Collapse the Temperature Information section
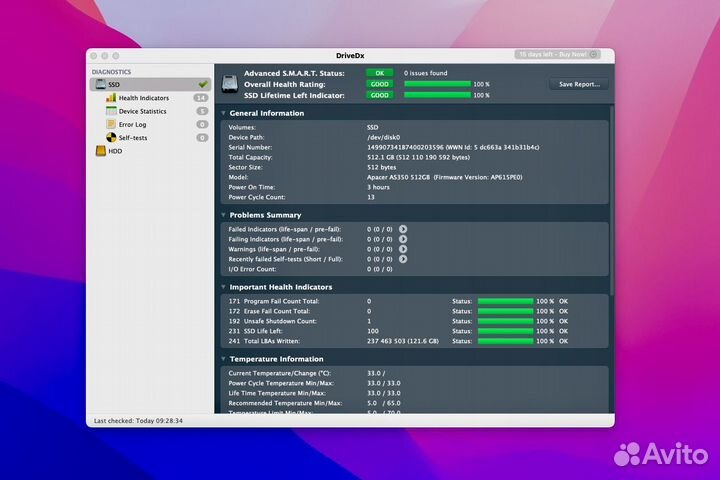720x480 pixels. 223,359
